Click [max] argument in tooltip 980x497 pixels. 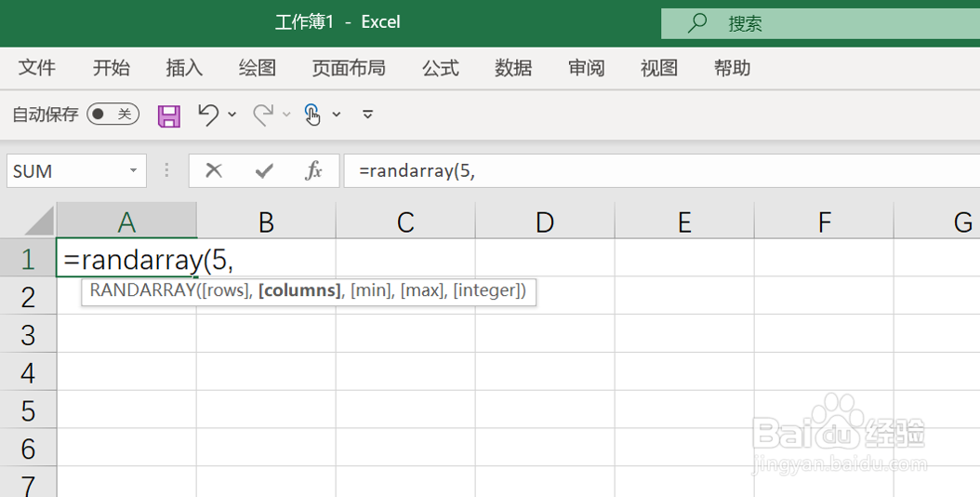[423, 290]
